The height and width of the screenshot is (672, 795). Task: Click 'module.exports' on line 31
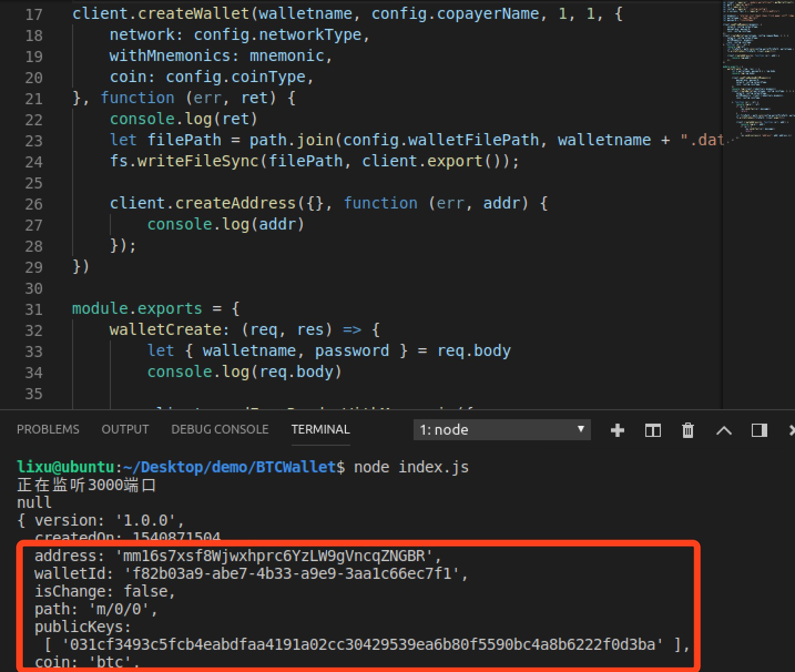(137, 309)
